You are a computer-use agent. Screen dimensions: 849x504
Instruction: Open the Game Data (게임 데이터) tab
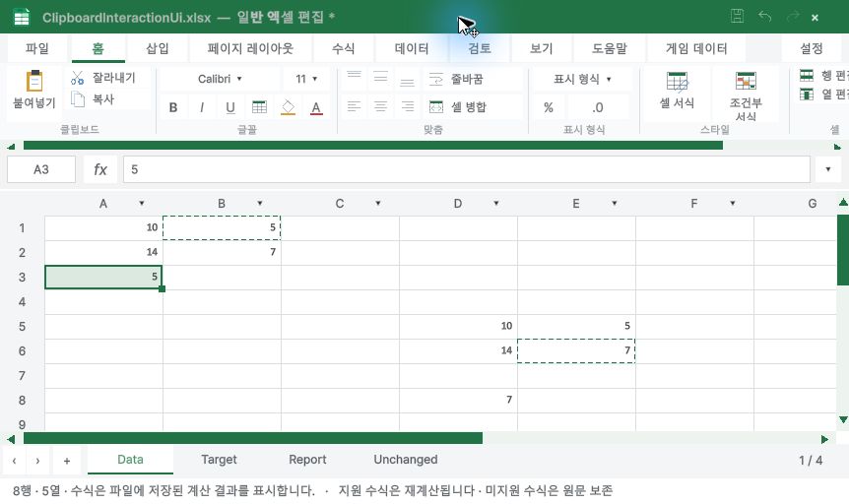[x=696, y=48]
